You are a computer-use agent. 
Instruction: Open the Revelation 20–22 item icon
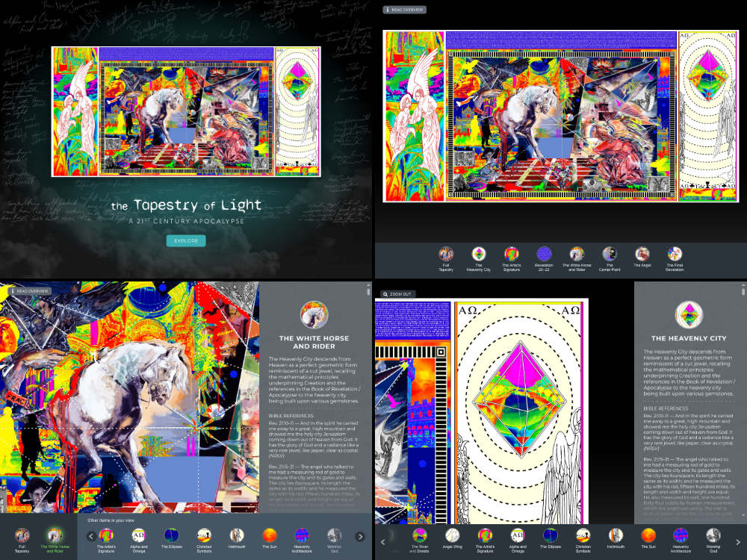[x=545, y=254]
